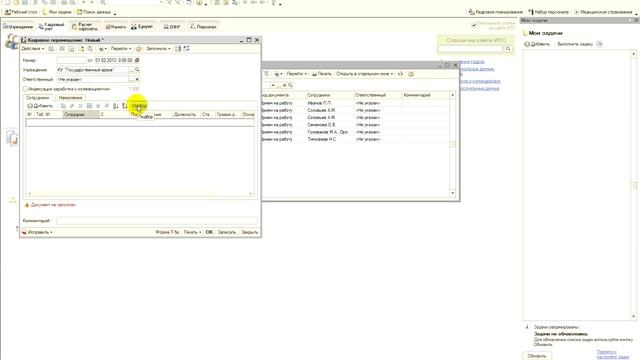Open the Расчет зарплаты desktop tab
The image size is (640, 360).
click(85, 27)
